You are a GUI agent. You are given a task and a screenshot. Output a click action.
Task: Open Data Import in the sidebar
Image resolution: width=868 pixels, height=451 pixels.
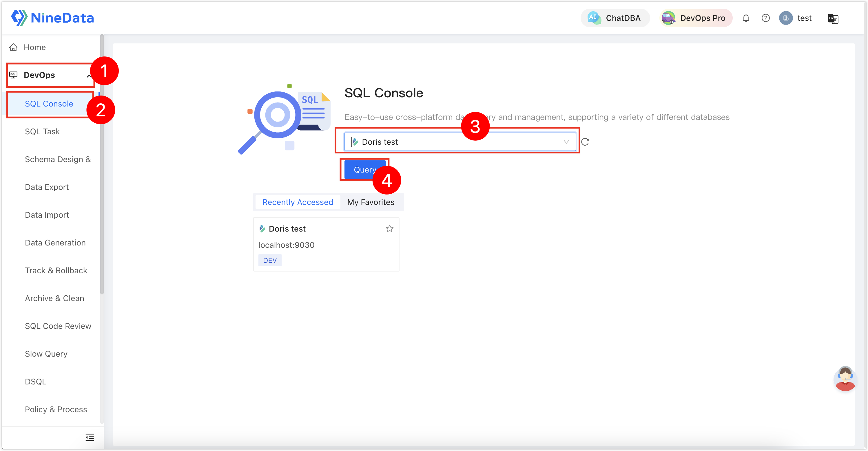pyautogui.click(x=46, y=215)
